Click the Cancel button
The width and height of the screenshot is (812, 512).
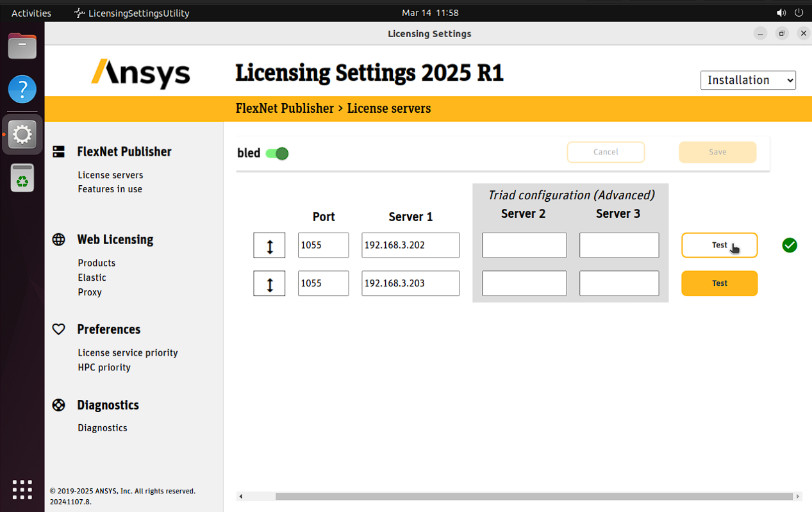tap(606, 152)
